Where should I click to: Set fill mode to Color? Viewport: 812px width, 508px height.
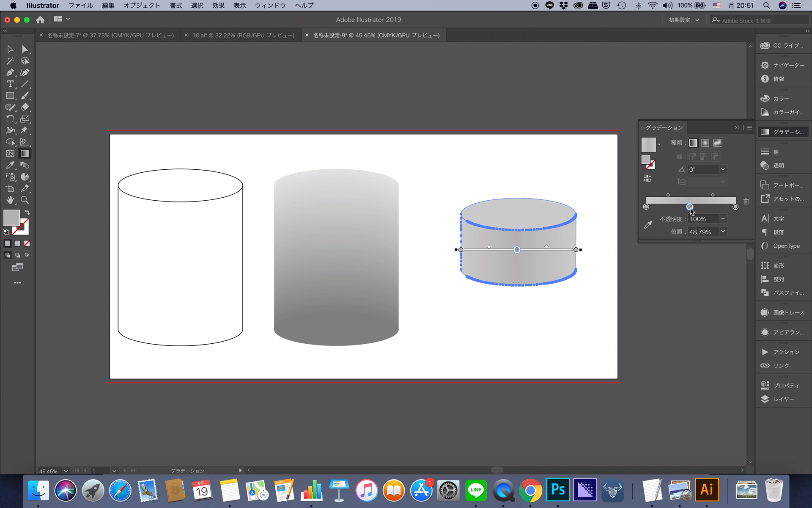(x=8, y=243)
